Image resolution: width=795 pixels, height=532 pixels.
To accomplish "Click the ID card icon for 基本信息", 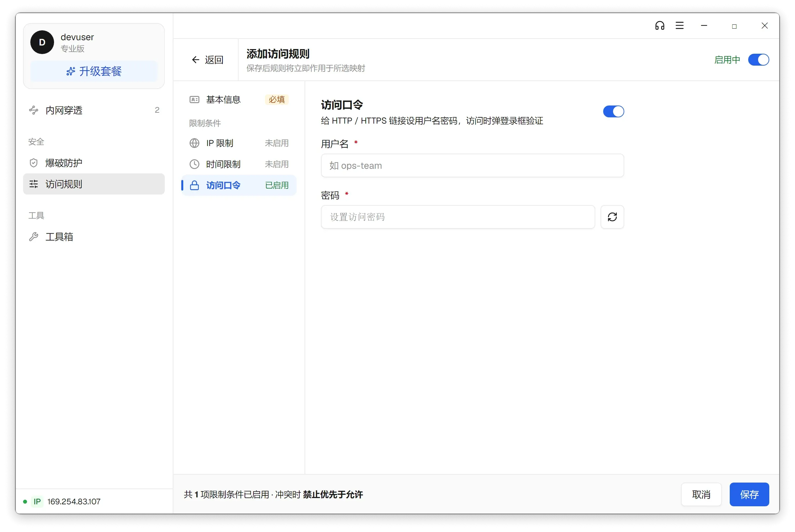I will pyautogui.click(x=194, y=100).
